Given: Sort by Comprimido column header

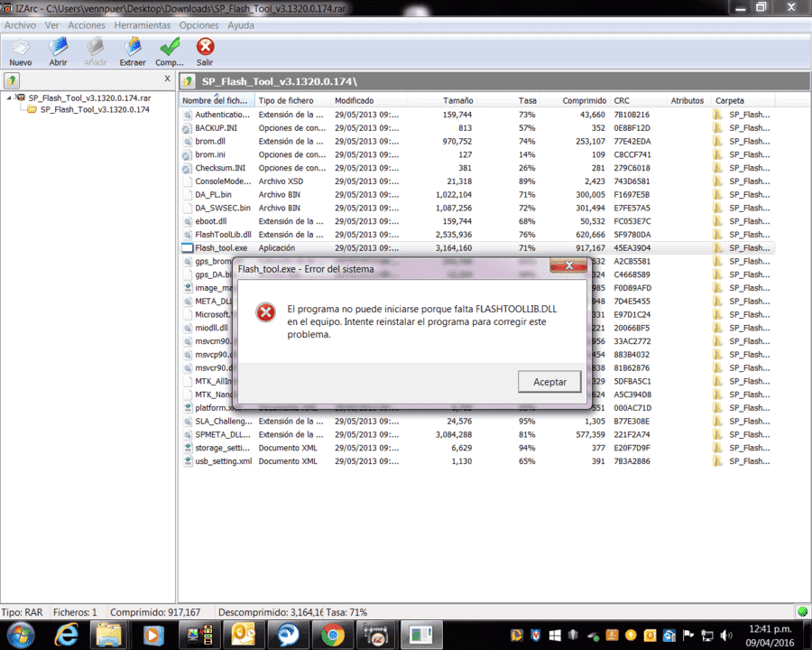Looking at the screenshot, I should [575, 100].
